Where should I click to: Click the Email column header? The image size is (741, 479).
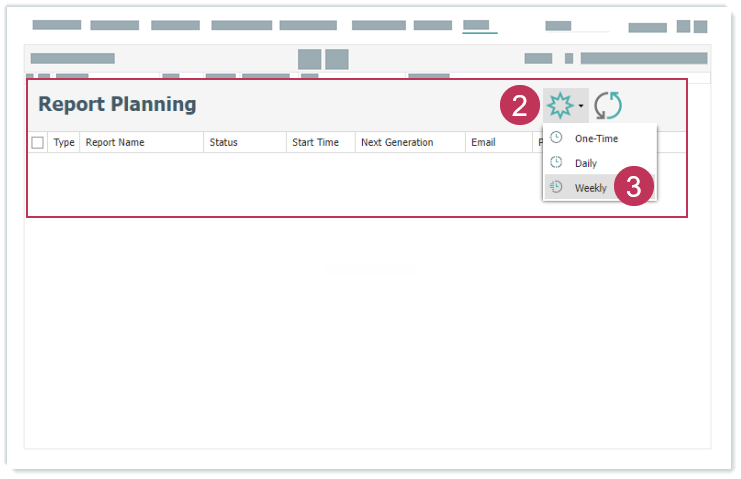click(483, 143)
